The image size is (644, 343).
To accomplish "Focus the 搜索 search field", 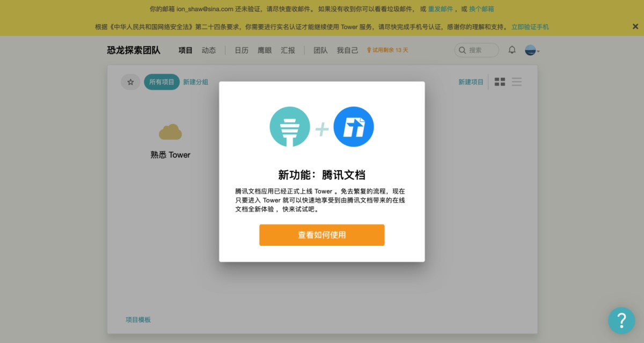I will tap(477, 50).
